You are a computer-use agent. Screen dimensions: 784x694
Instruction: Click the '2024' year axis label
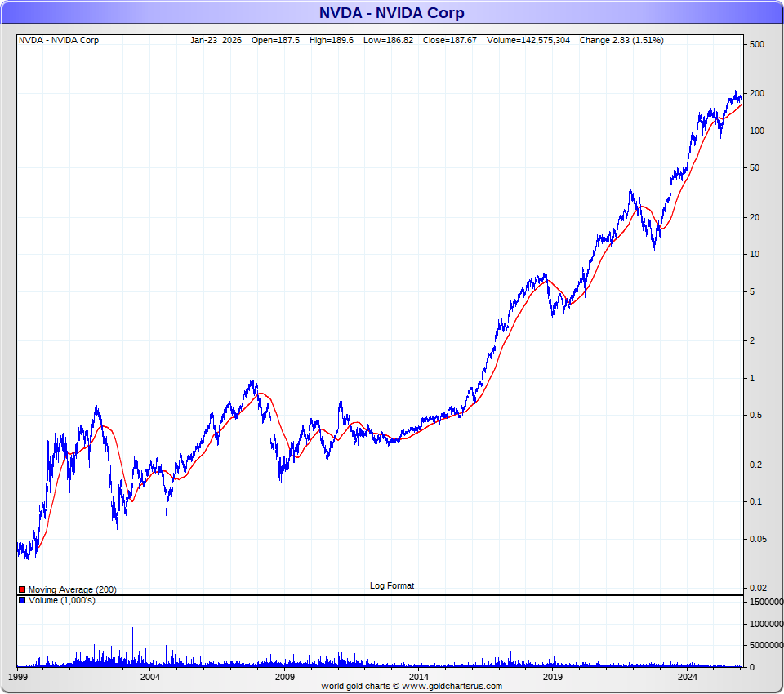click(687, 677)
